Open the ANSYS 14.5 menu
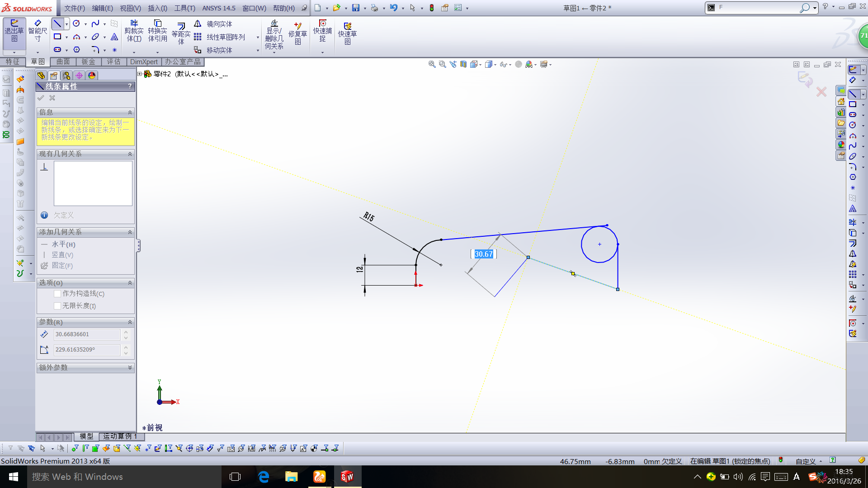This screenshot has height=488, width=868. 219,8
